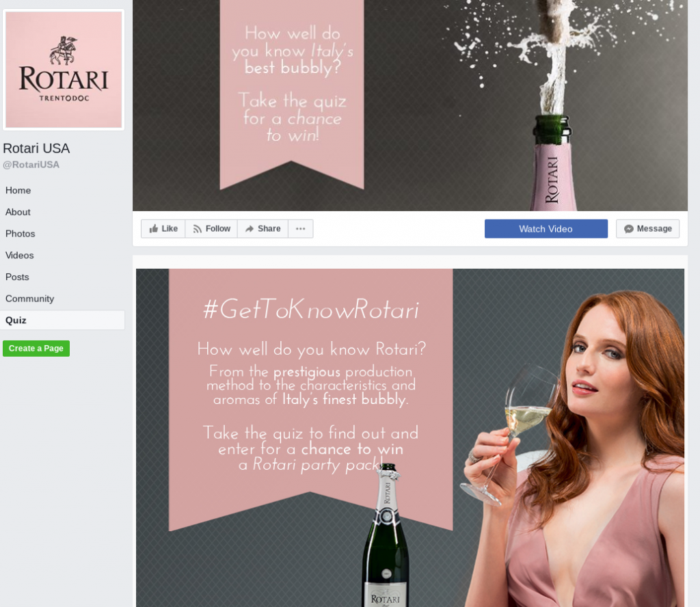Switch to the Home tab
Viewport: 700px width, 607px height.
18,190
